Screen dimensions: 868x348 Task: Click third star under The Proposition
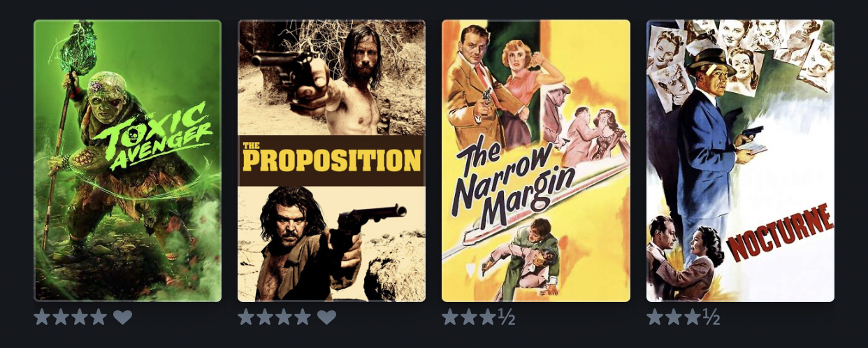coord(284,317)
